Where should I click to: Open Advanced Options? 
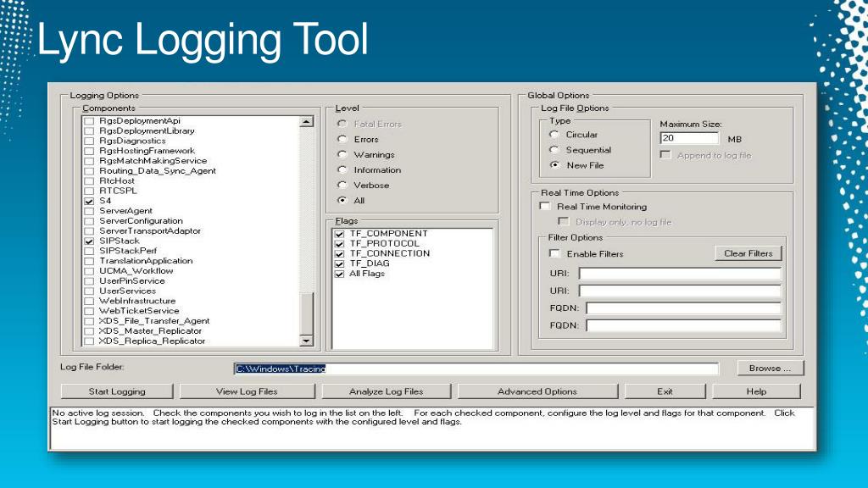point(537,391)
